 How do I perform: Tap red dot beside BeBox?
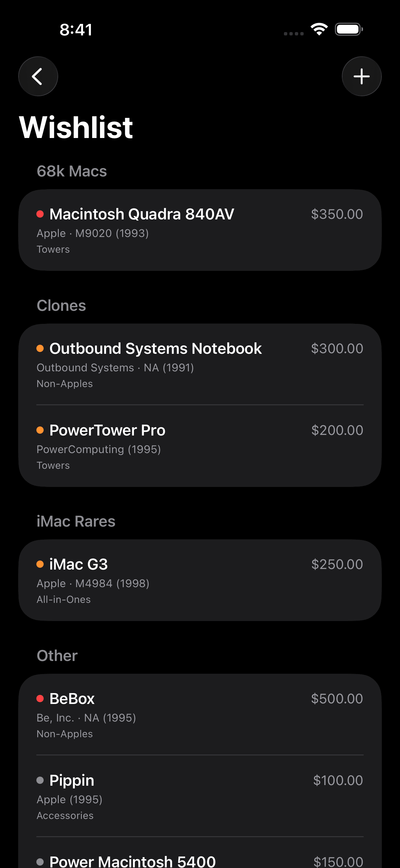coord(40,699)
